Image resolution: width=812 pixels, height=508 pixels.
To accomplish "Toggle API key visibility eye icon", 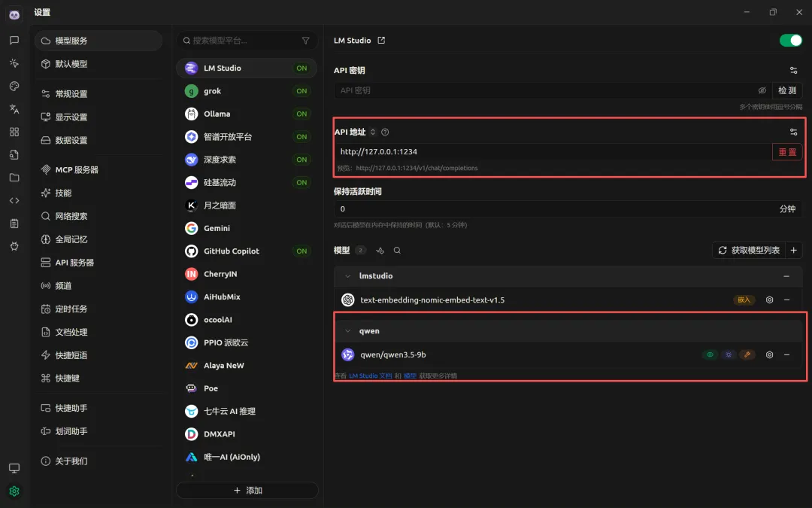I will [x=762, y=90].
